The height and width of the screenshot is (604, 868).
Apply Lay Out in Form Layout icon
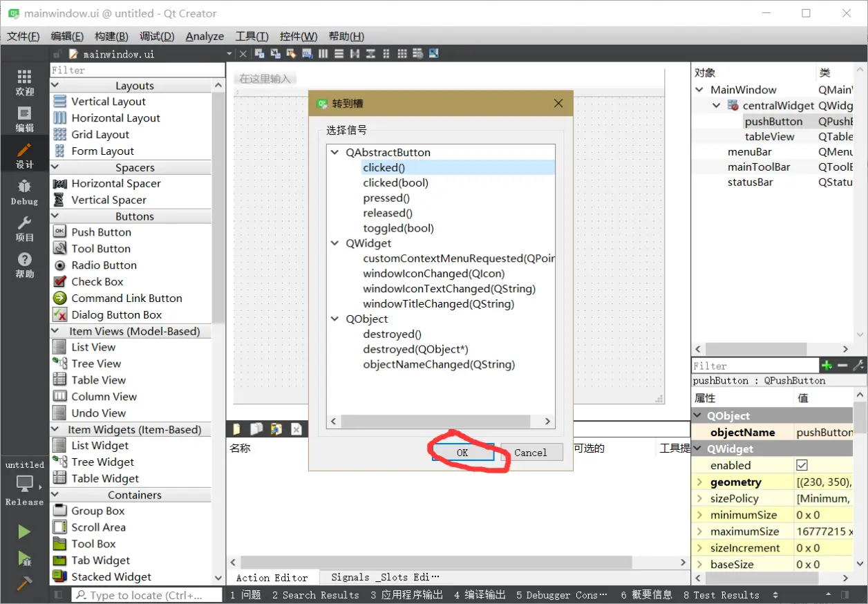point(386,54)
